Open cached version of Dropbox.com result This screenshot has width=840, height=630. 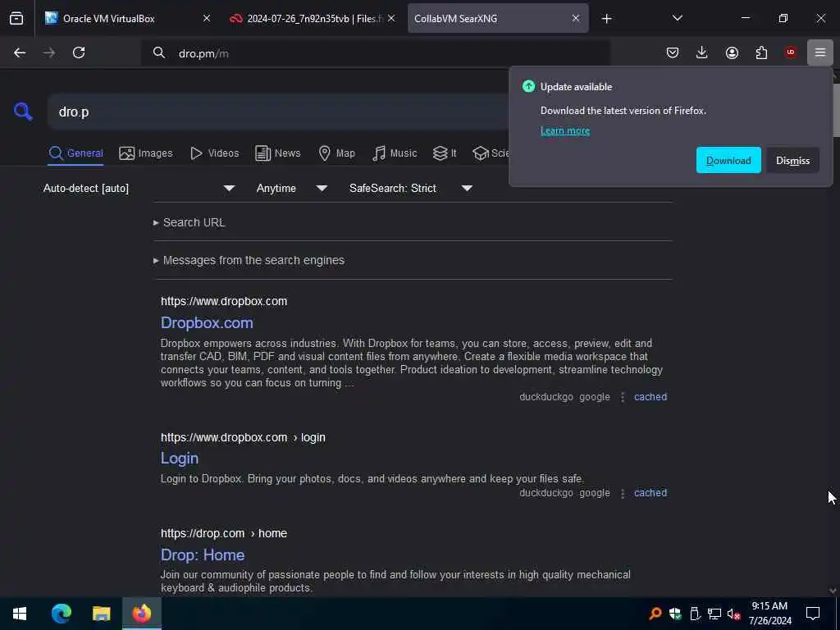click(x=651, y=397)
